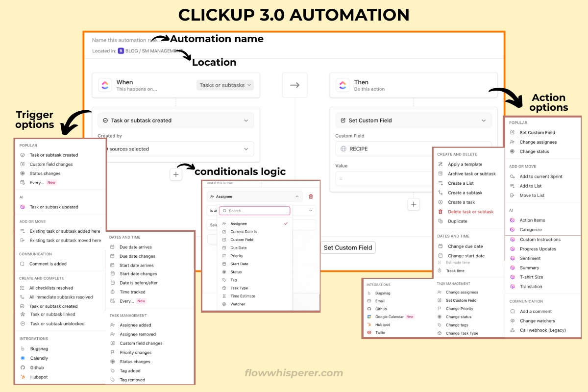Click the red trash icon beside Delete task or subtask
Screen dimensions: 588x392
coord(441,212)
